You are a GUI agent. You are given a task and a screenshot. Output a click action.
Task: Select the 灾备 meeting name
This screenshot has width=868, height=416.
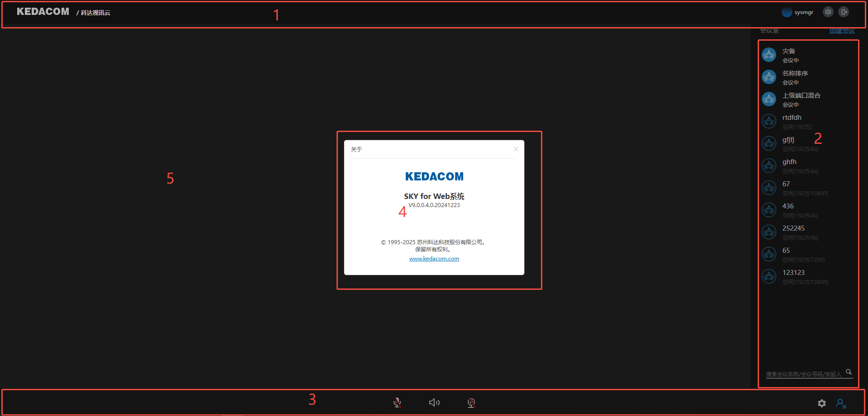789,51
